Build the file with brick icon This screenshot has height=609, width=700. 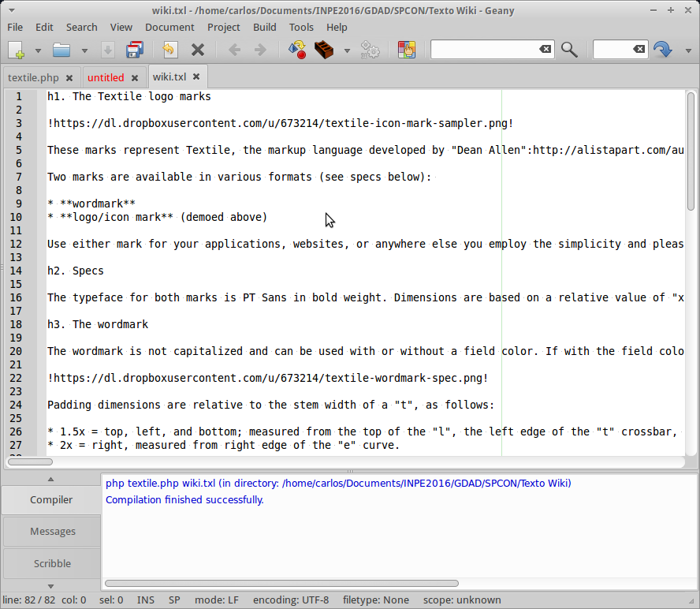(x=324, y=50)
